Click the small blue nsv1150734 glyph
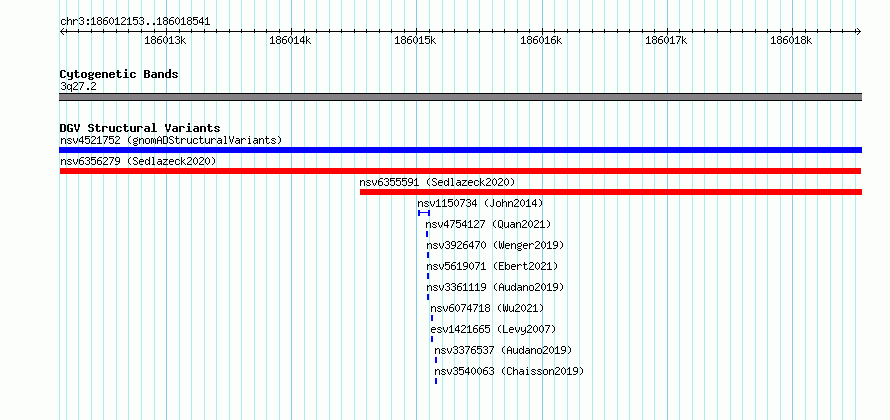Image resolution: width=890 pixels, height=420 pixels. [x=423, y=213]
